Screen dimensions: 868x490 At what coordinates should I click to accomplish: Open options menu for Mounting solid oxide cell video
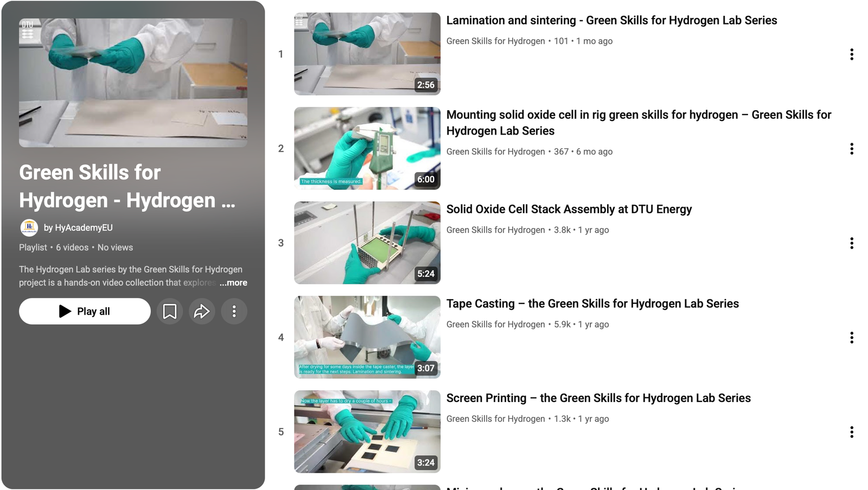click(x=852, y=149)
